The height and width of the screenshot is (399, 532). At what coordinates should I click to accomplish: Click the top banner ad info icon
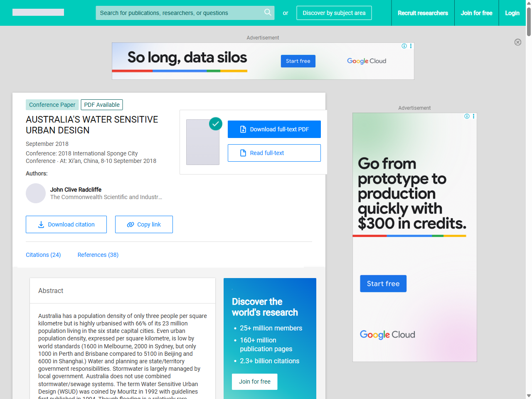(x=404, y=46)
